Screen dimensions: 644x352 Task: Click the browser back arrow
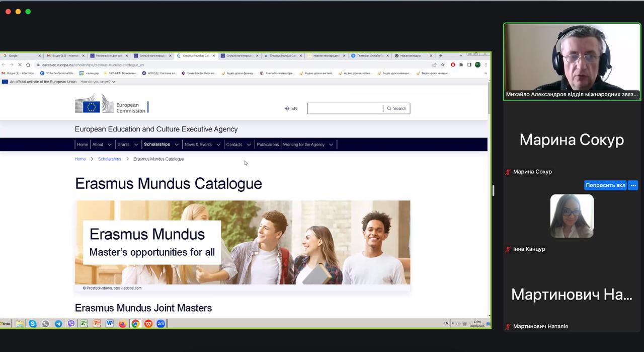pyautogui.click(x=4, y=64)
